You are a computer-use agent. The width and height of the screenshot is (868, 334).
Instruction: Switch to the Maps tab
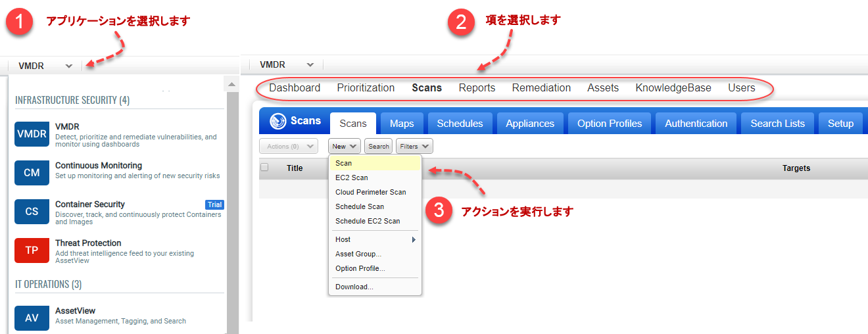pos(402,124)
